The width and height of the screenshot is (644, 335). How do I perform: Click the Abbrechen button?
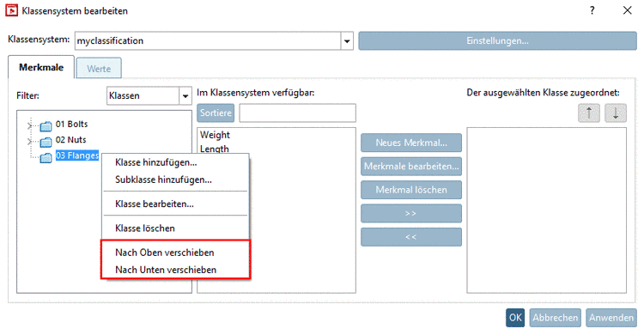coord(556,318)
